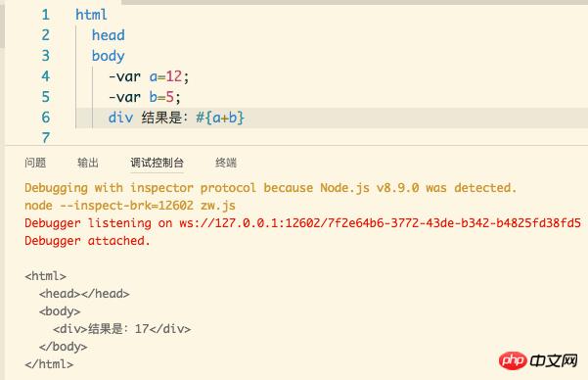Click the #{a+b} interpolation expression
This screenshot has width=588, height=380.
[220, 118]
